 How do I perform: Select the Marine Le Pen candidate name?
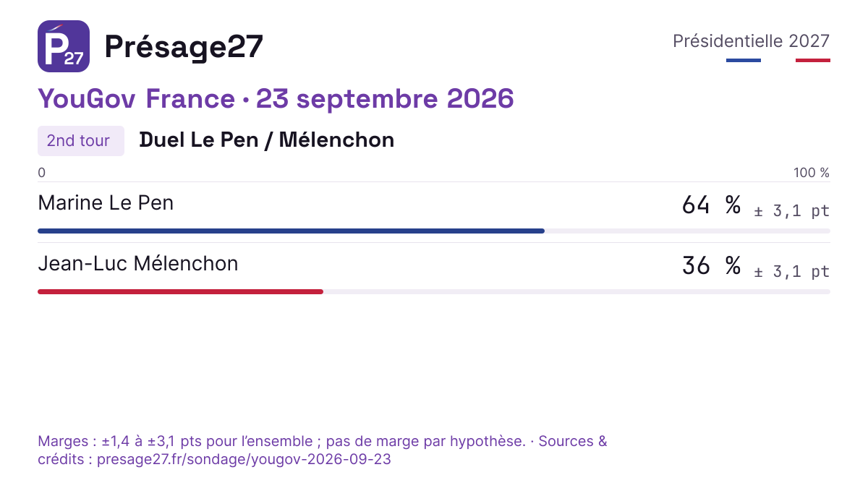[x=106, y=203]
